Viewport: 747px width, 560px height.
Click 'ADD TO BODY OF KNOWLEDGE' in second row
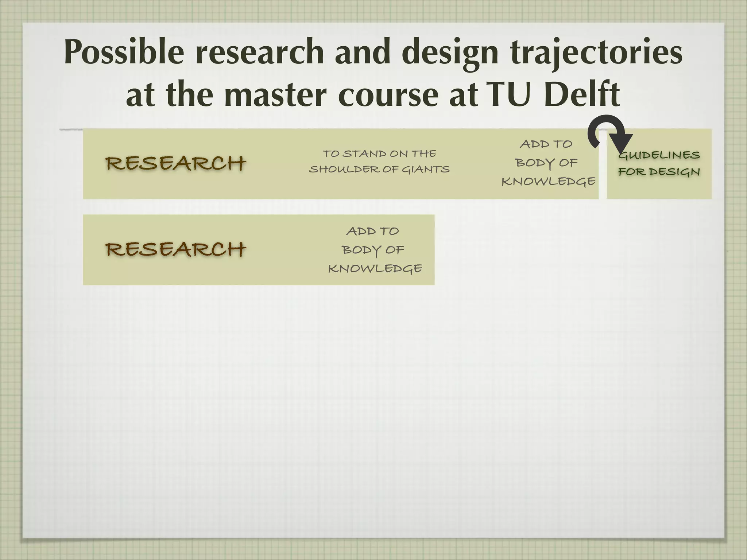click(375, 250)
